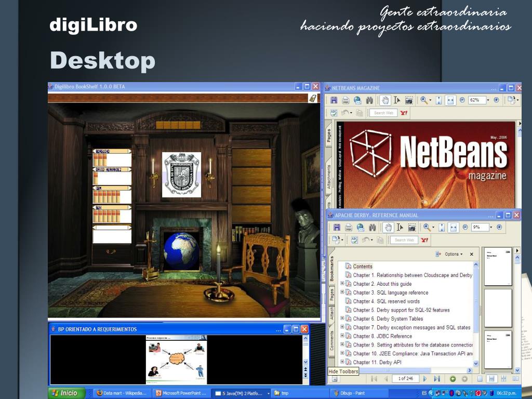Viewport: 532px width, 399px height.
Task: Open the IBM shelf in Digilibro BookShelf
Action: coord(112,195)
